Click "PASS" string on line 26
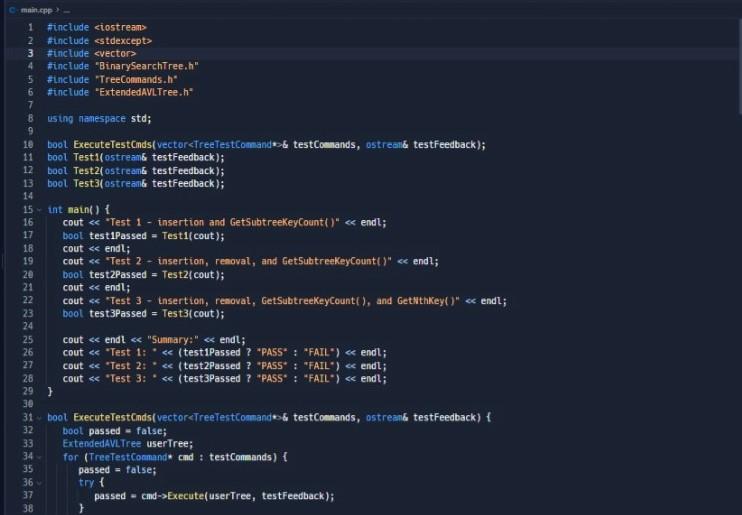742x515 pixels. [x=272, y=352]
